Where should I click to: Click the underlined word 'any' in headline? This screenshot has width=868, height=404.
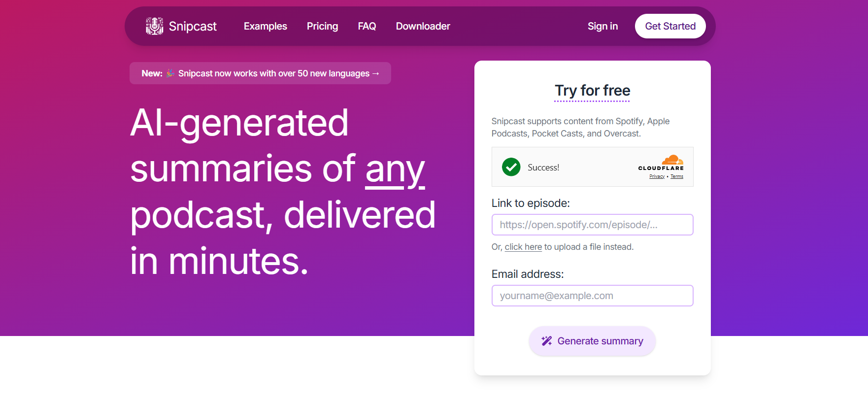coord(395,169)
